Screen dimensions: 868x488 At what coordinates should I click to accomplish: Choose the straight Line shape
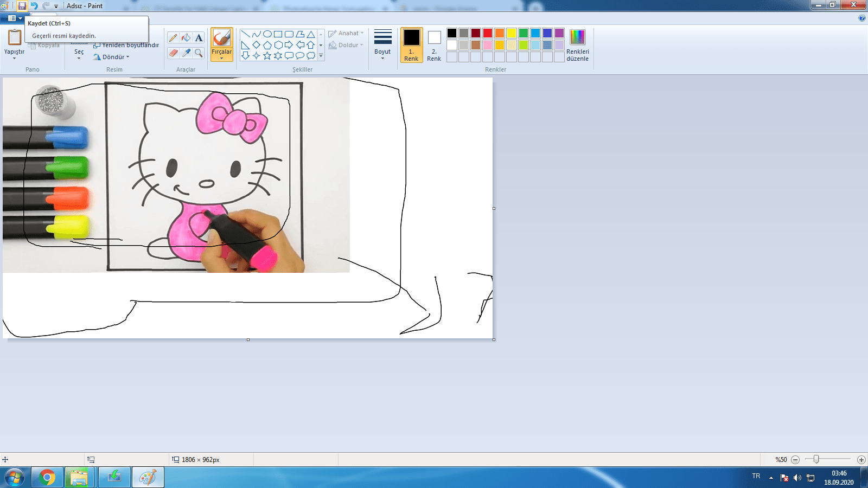246,34
